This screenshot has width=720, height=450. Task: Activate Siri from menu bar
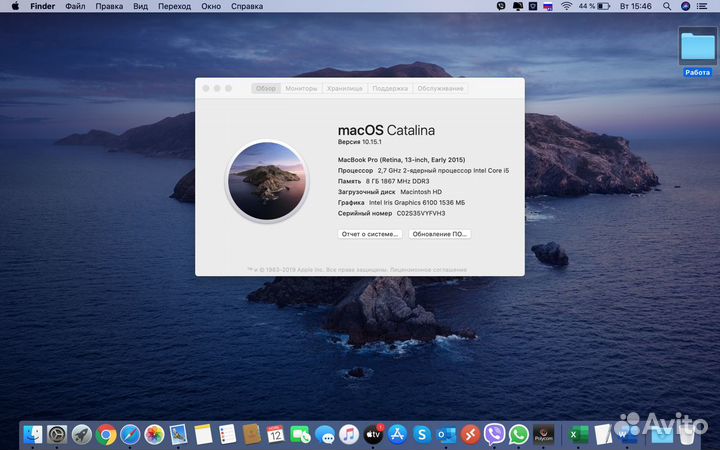(x=685, y=6)
